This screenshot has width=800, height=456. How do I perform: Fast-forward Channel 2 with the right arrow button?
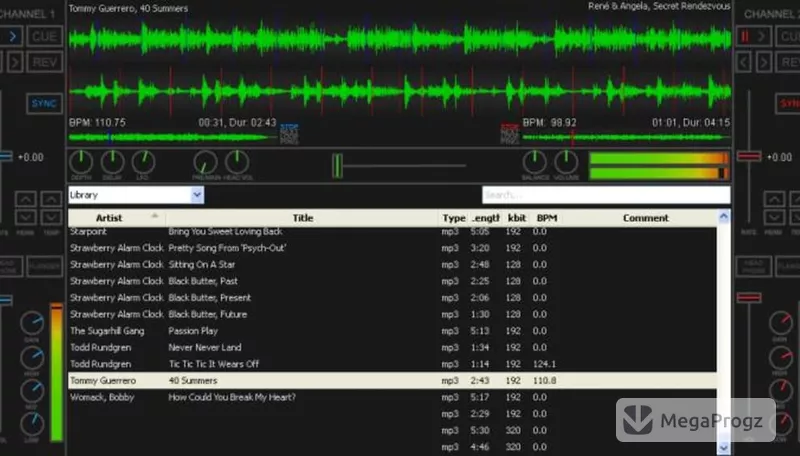click(x=763, y=62)
